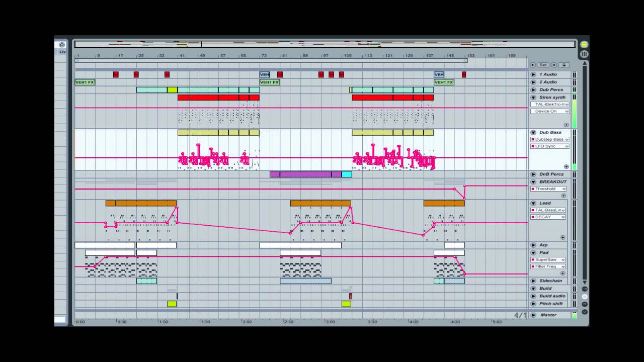The height and width of the screenshot is (362, 644).
Task: Click the arrangement overview bar
Action: [x=325, y=44]
